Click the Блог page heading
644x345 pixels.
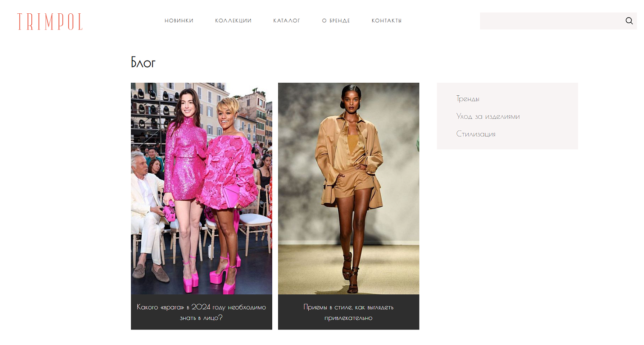point(143,63)
